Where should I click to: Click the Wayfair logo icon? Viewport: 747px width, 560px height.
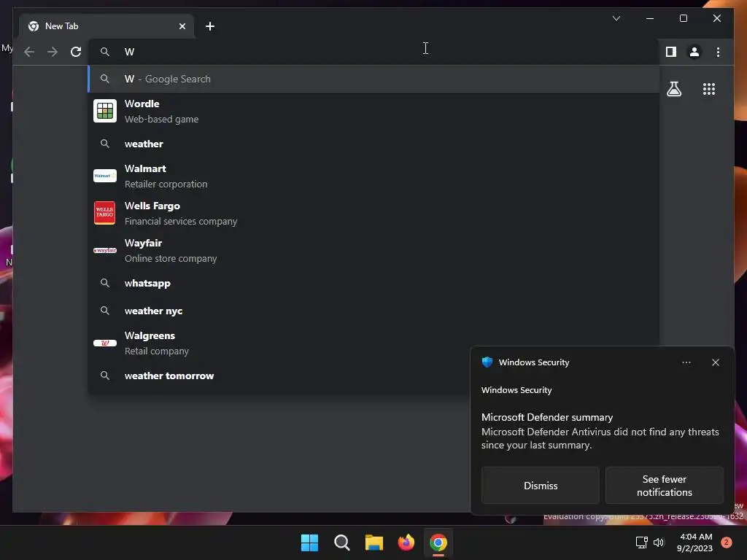click(105, 251)
